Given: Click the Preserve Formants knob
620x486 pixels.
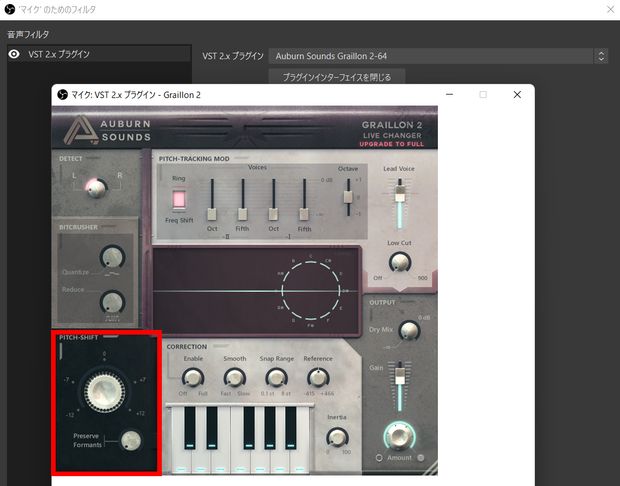Looking at the screenshot, I should tap(131, 440).
